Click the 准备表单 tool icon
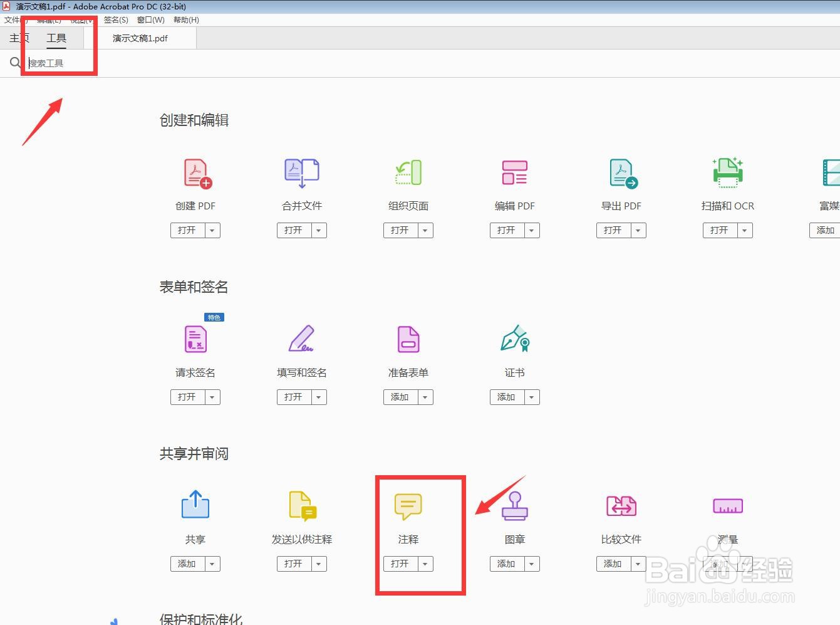840x625 pixels. click(408, 339)
